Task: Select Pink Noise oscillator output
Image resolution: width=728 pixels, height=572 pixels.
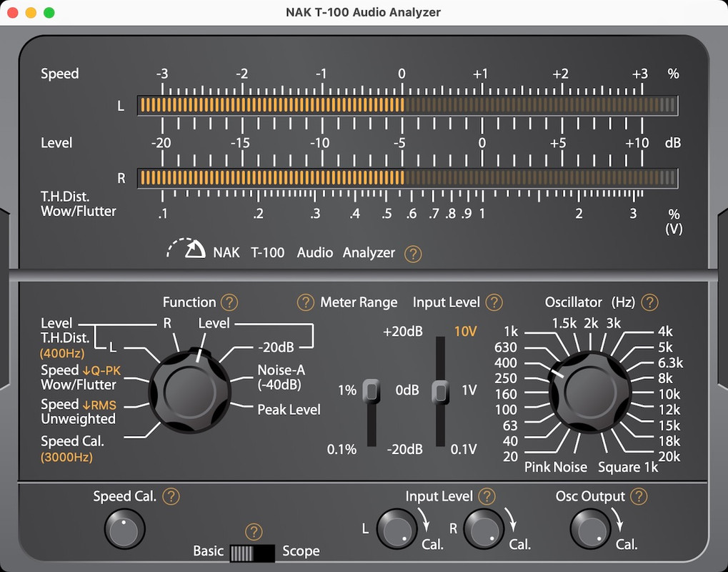Action: (x=556, y=467)
